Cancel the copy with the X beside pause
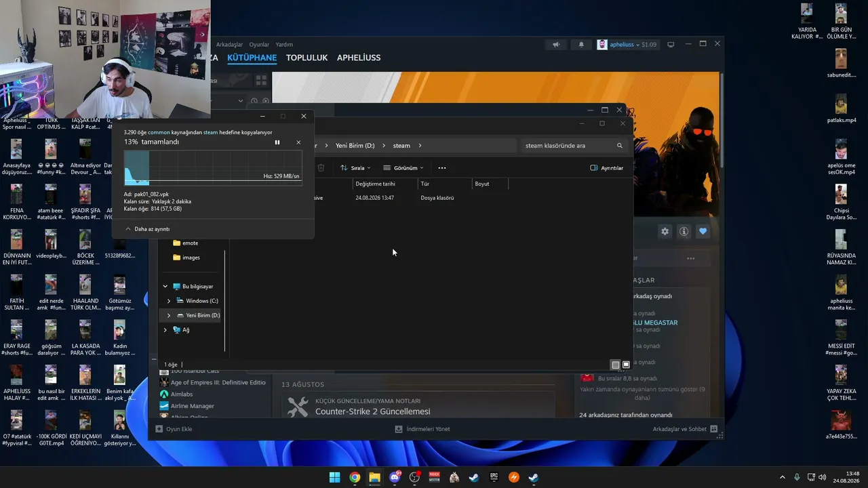This screenshot has width=868, height=488. coord(298,142)
